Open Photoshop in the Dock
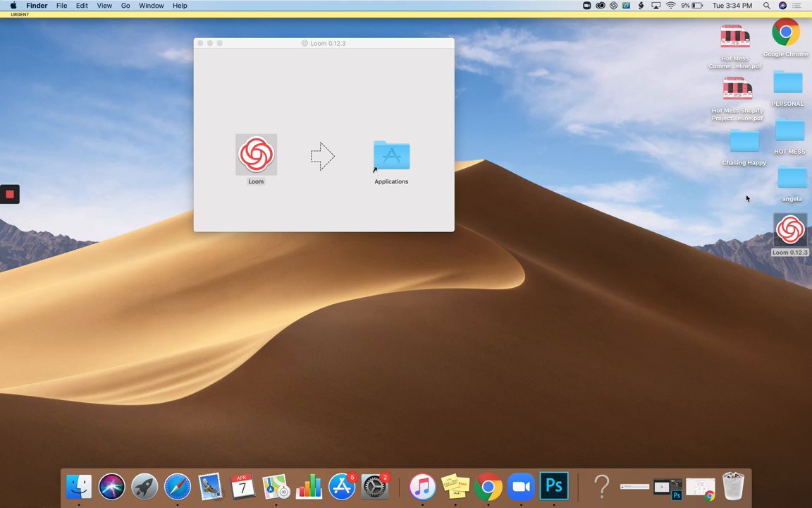The image size is (812, 508). [x=554, y=485]
